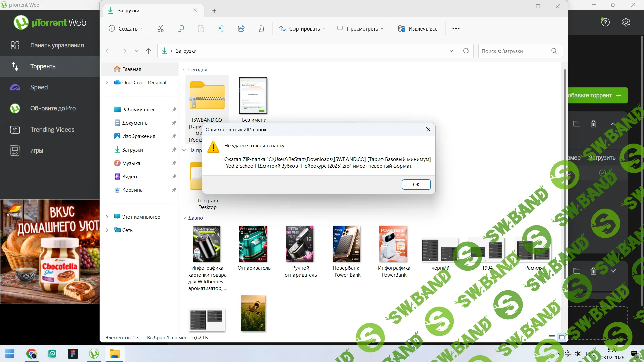Open the Создать dropdown menu

point(126,28)
